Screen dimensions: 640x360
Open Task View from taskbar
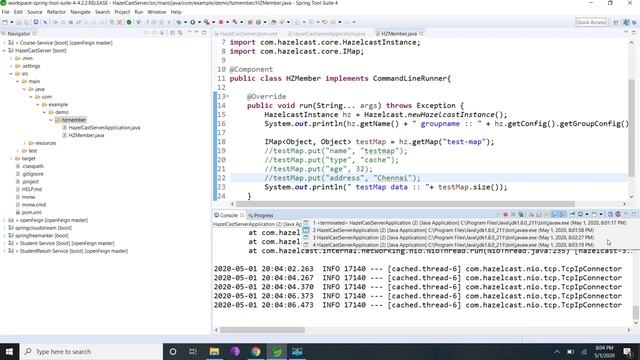coord(193,351)
